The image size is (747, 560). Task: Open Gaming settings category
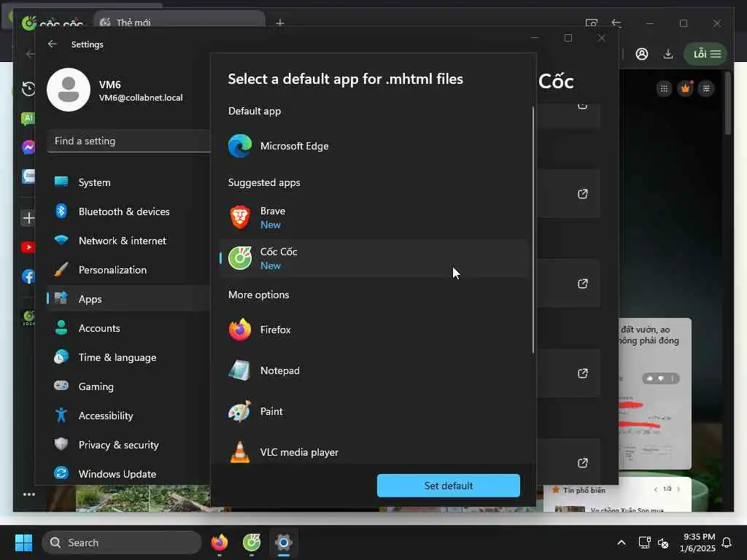coord(128,386)
